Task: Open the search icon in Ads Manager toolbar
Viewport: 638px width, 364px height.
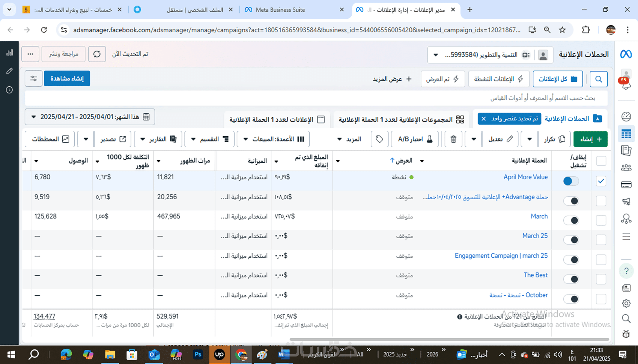Action: pyautogui.click(x=599, y=79)
